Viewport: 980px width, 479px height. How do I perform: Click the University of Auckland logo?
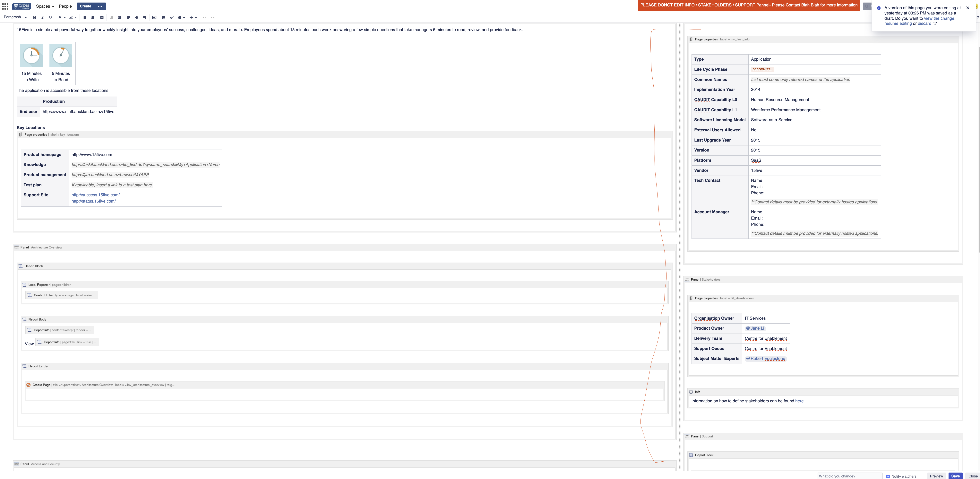[21, 6]
